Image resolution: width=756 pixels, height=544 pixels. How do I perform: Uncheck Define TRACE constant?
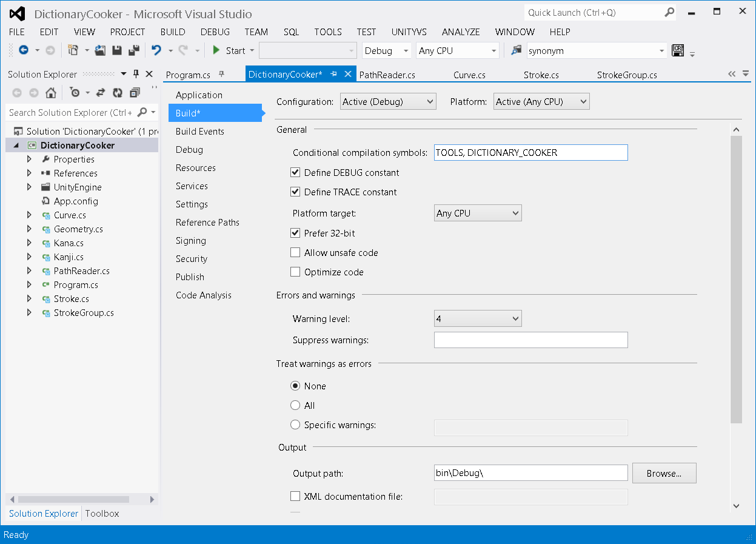[x=295, y=192]
